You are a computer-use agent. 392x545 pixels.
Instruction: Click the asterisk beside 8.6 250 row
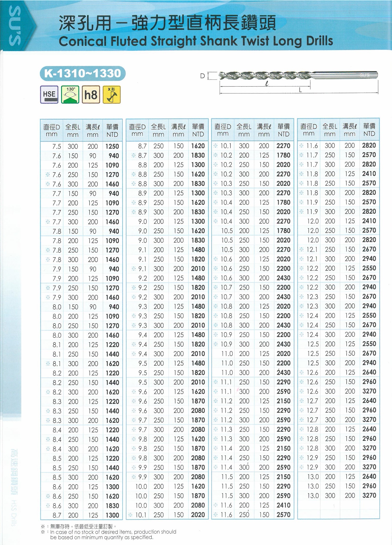(48, 496)
